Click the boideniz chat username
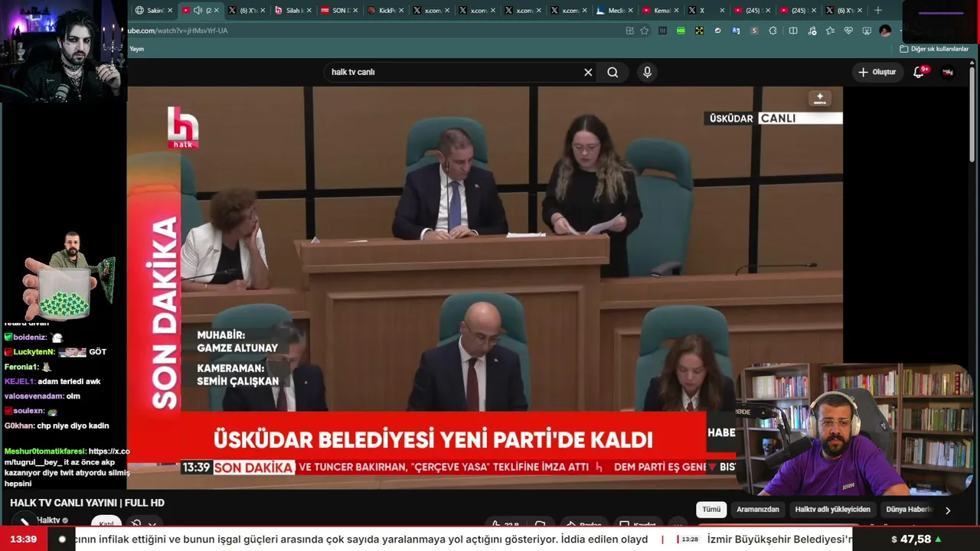 click(30, 337)
